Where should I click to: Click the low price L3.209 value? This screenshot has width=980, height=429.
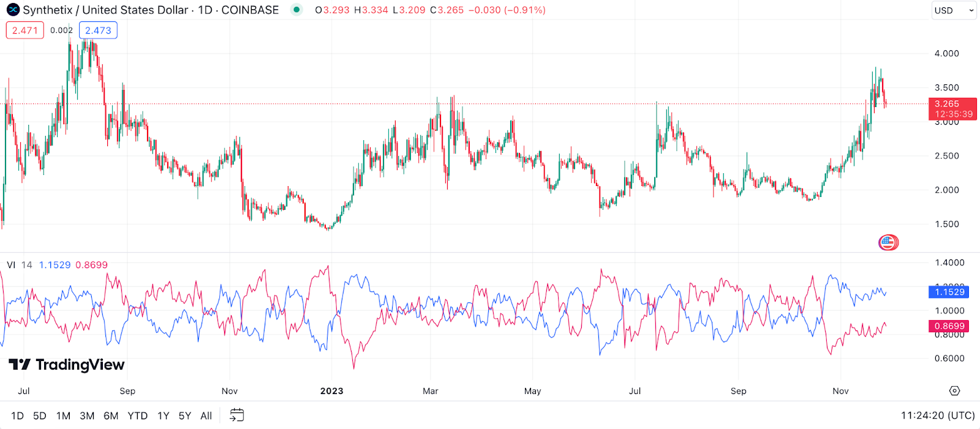click(409, 10)
